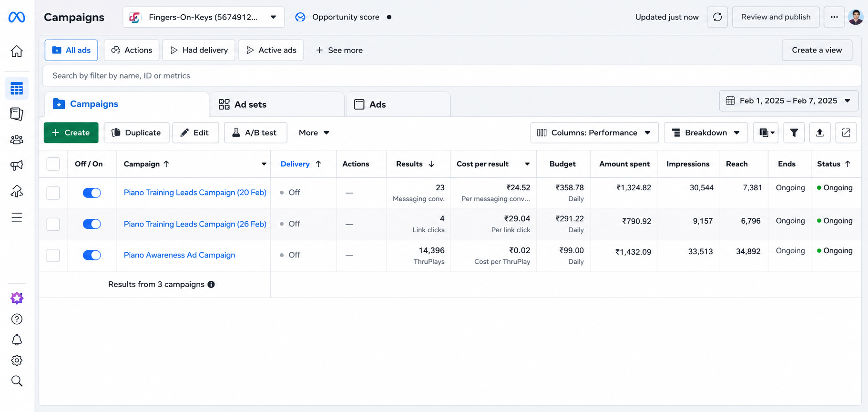Open the Cost per result column dropdown arrow
Viewport: 868px width, 412px height.
(527, 164)
